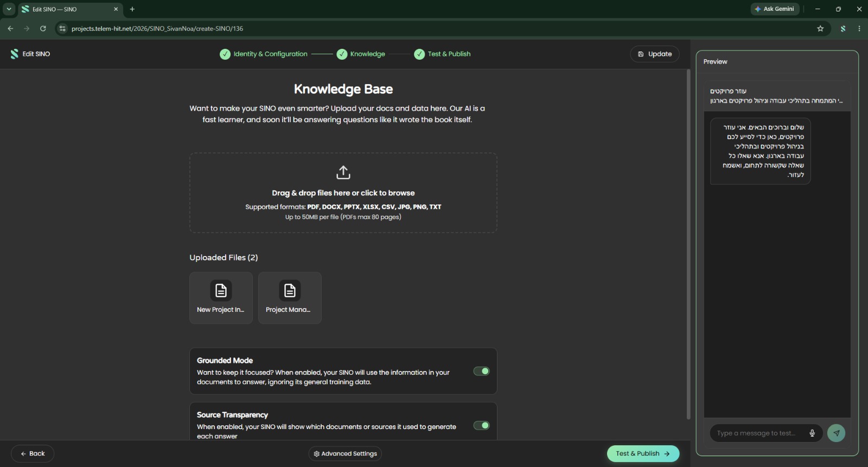This screenshot has width=868, height=467.
Task: Click the SINO logo beside Edit SINO
Action: tap(15, 54)
